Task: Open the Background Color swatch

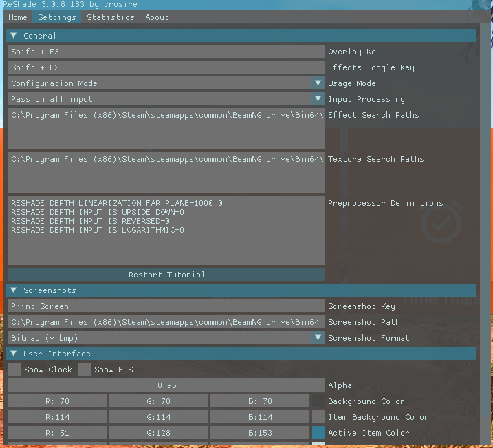Action: tap(318, 401)
